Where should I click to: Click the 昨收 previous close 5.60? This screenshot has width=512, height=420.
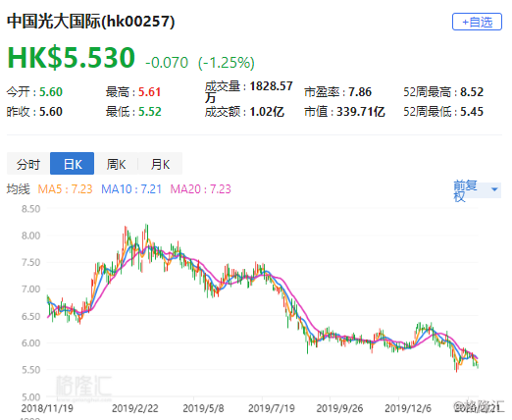51,112
